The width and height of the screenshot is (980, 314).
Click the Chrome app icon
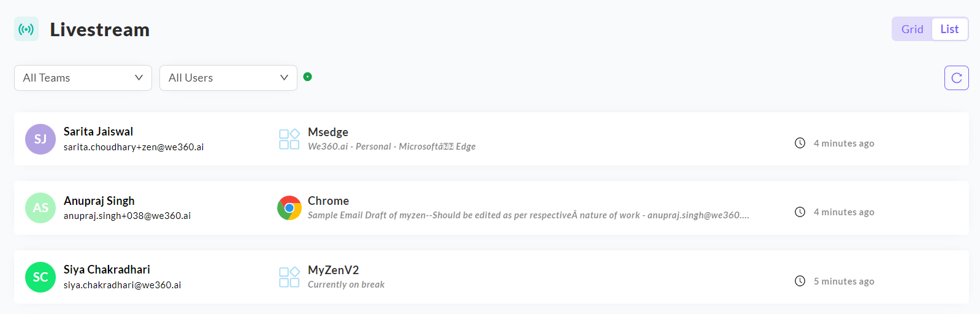[x=289, y=208]
